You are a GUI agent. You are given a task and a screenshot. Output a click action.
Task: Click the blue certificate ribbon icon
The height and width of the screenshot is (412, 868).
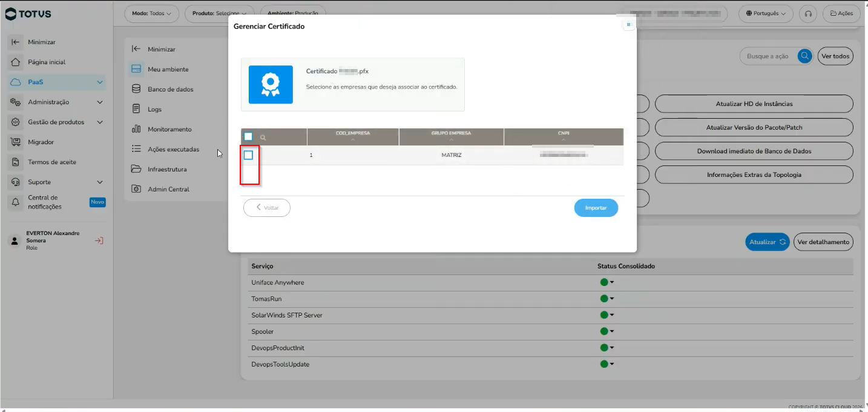pyautogui.click(x=271, y=84)
